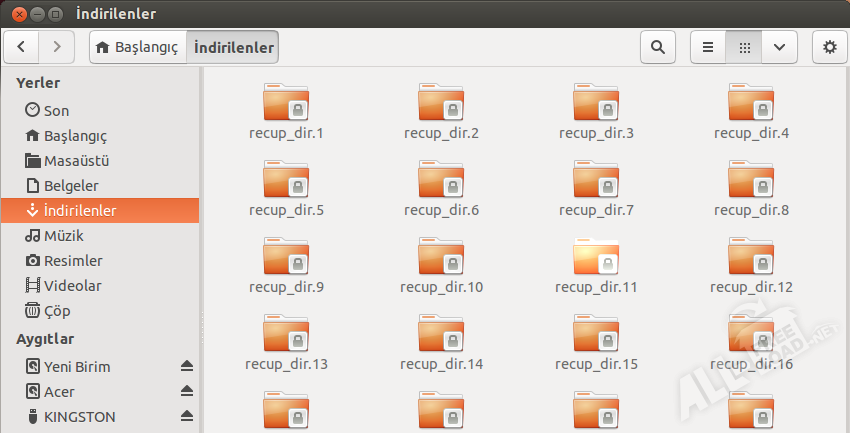850x433 pixels.
Task: Click the İndirilenler path button
Action: pos(232,47)
